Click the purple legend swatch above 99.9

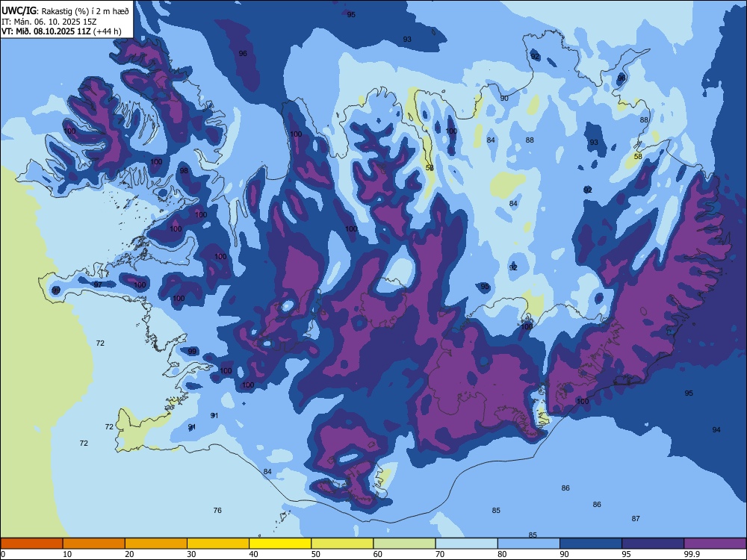point(715,544)
